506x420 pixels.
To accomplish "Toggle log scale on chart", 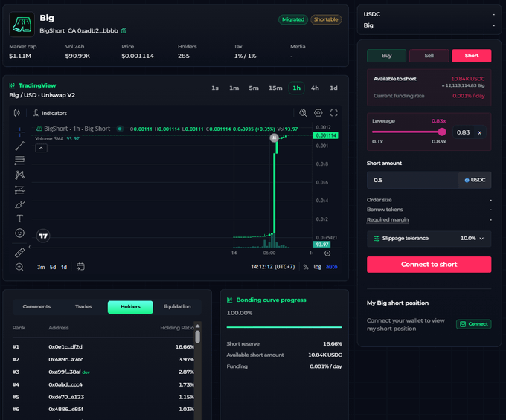I will click(317, 267).
